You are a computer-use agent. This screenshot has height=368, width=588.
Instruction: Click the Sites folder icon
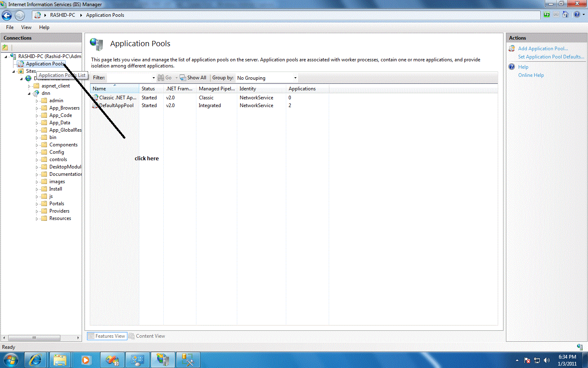click(x=21, y=71)
